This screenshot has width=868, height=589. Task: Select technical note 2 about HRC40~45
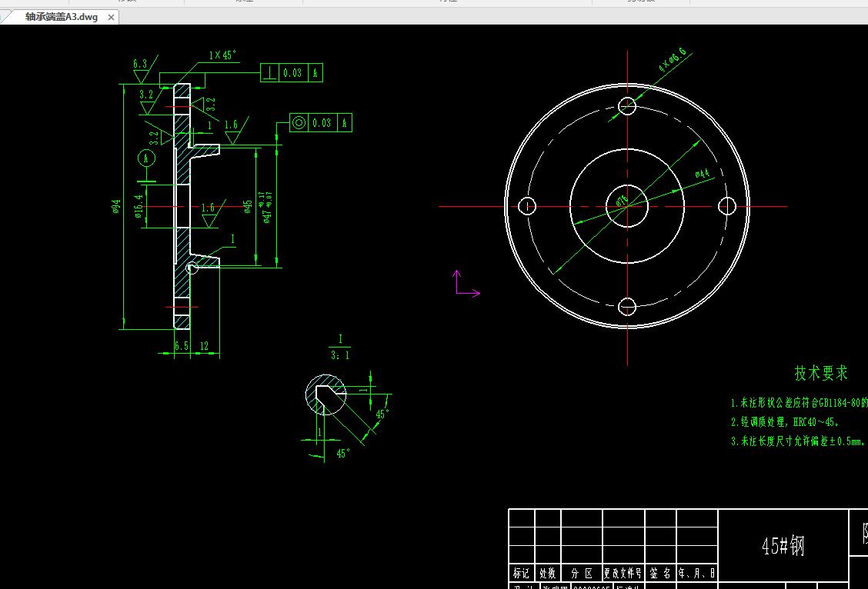point(784,422)
